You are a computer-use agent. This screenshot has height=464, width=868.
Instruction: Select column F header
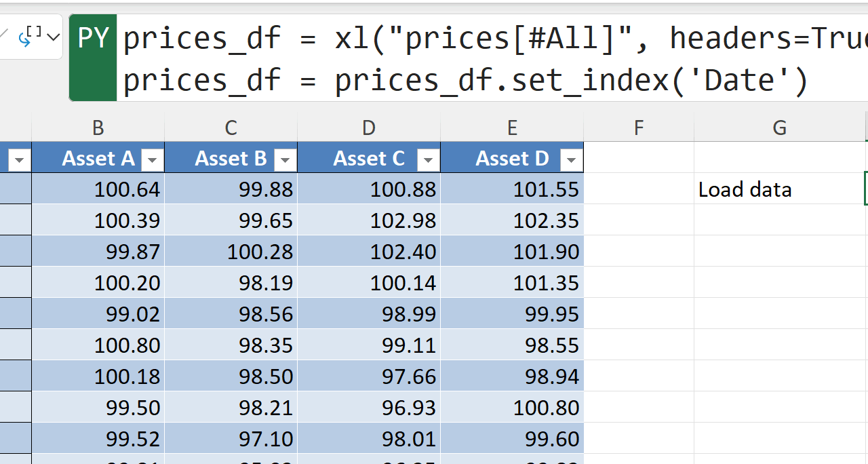click(638, 128)
